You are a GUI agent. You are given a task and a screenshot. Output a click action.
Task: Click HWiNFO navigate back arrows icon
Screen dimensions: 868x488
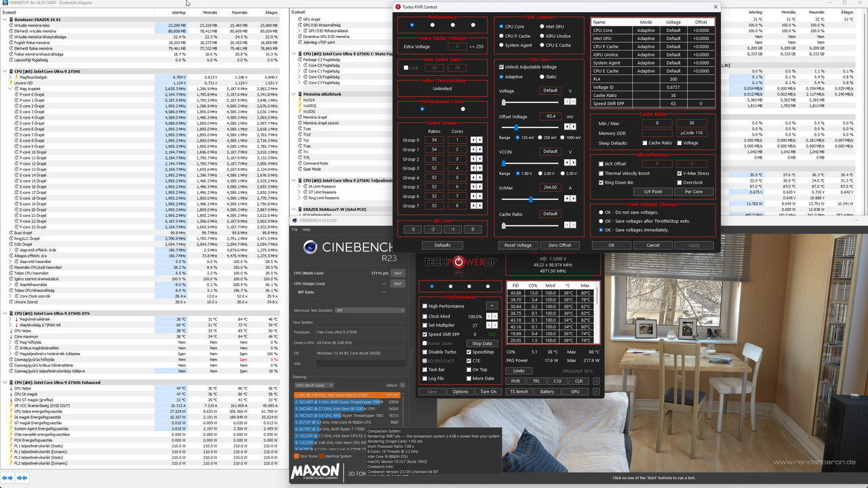7,477
